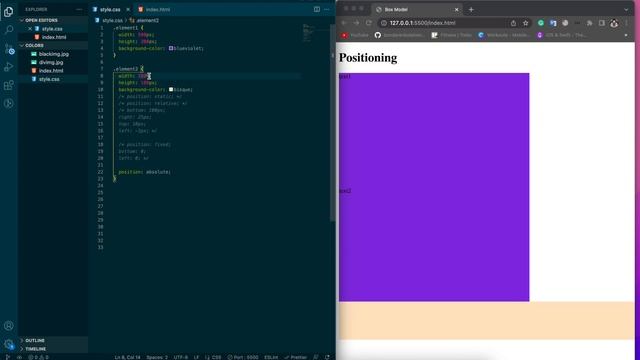Click Prettier in the status bar
Screen dimensions: 640x360
(296, 357)
